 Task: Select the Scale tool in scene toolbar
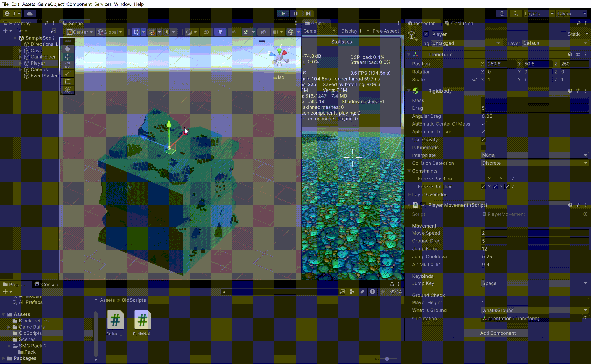click(68, 73)
